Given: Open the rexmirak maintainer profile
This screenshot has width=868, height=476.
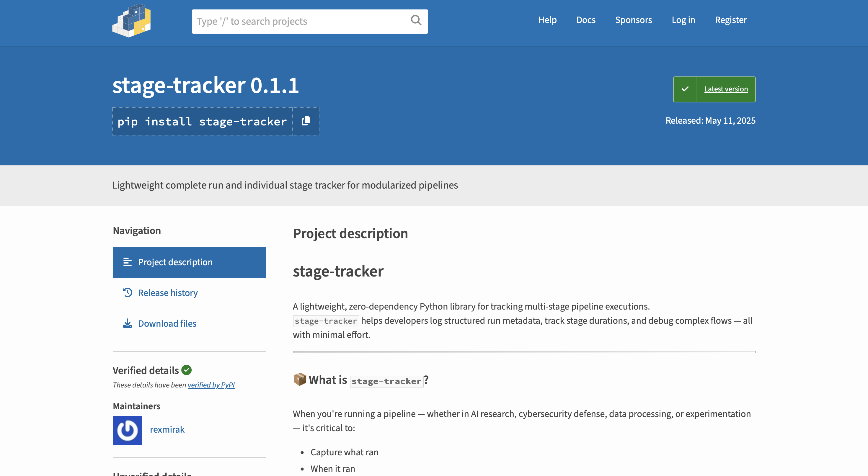Looking at the screenshot, I should (x=167, y=429).
